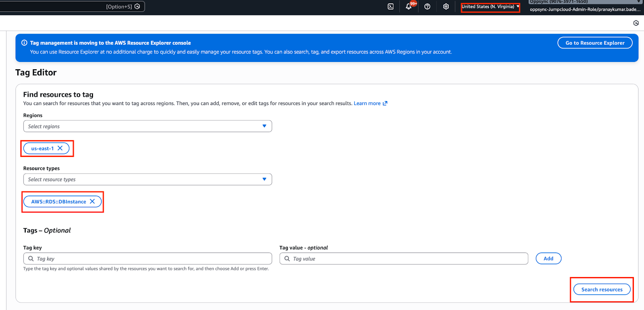Open AWS CloudShell from the top bar
The width and height of the screenshot is (644, 310).
coord(390,6)
